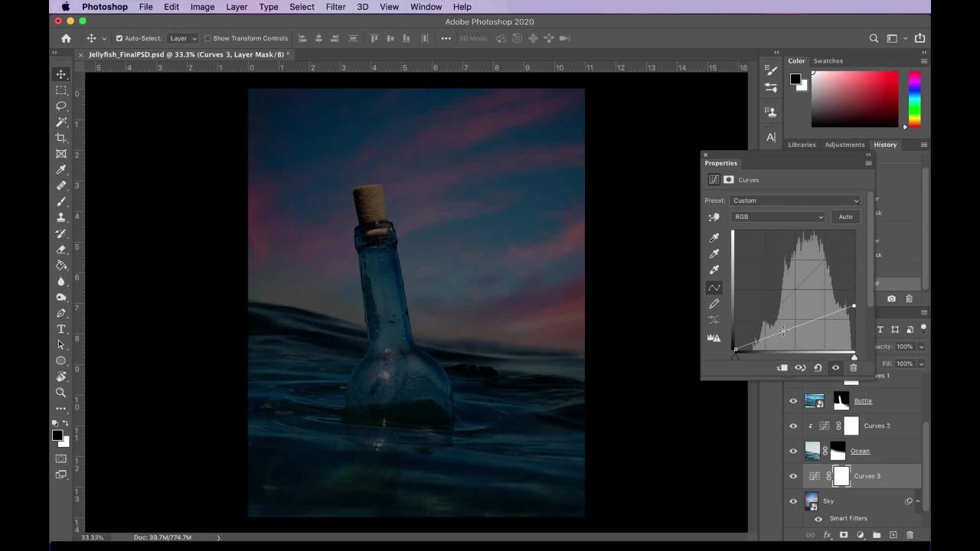The image size is (980, 551).
Task: Hide the Bottle layer
Action: click(793, 401)
